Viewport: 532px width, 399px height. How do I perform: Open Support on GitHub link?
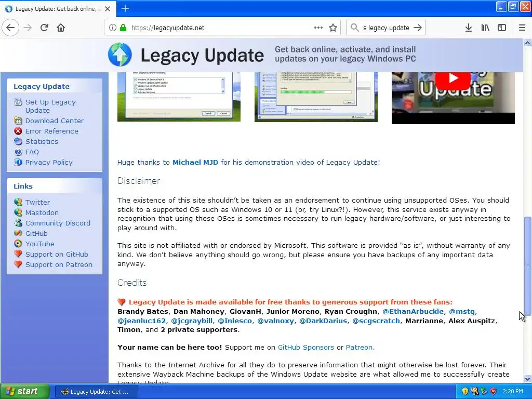57,254
